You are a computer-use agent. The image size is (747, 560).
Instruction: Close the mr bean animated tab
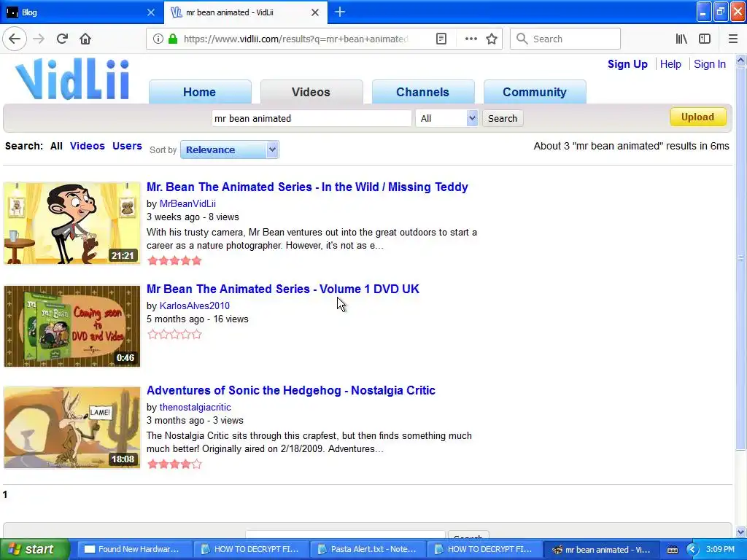tap(315, 12)
